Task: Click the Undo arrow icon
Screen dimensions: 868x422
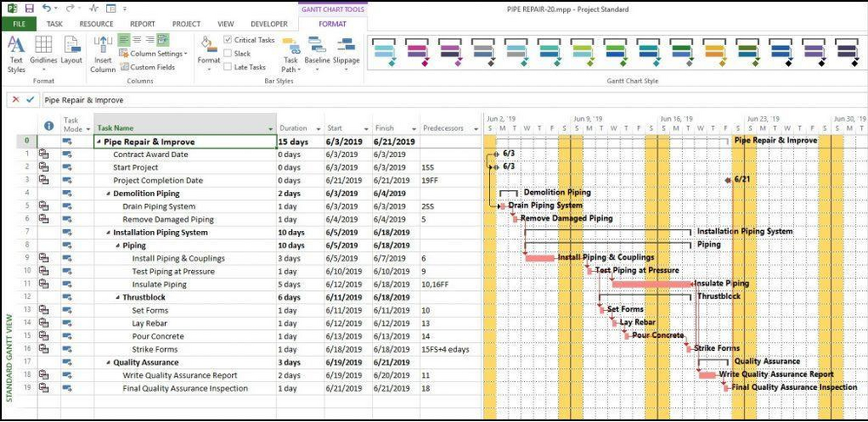Action: coord(47,8)
